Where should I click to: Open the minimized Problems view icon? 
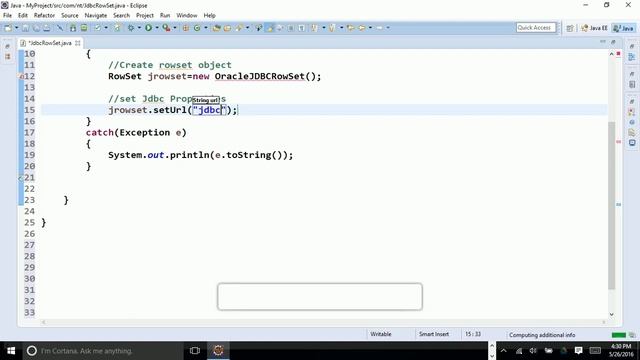point(632,112)
